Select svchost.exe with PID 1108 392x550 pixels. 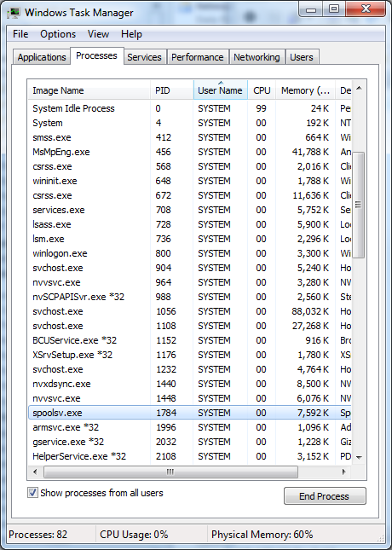pyautogui.click(x=190, y=326)
